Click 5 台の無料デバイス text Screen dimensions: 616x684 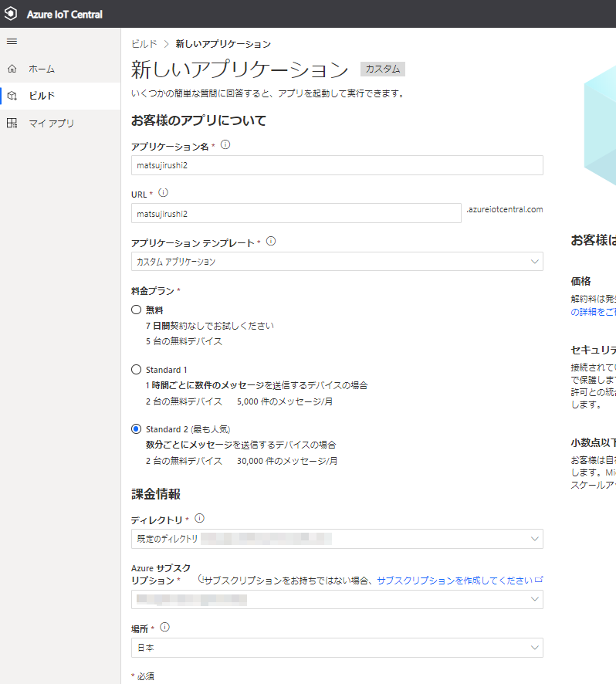pyautogui.click(x=184, y=341)
